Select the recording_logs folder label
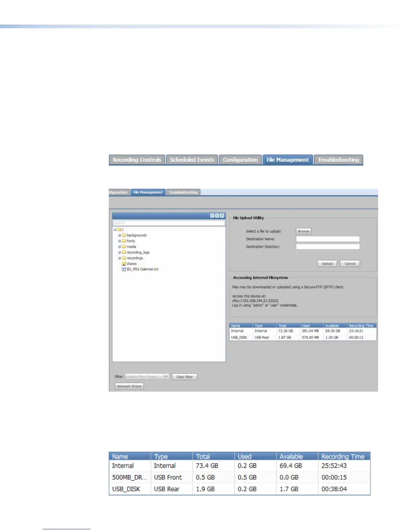The height and width of the screenshot is (532, 411). coord(138,253)
